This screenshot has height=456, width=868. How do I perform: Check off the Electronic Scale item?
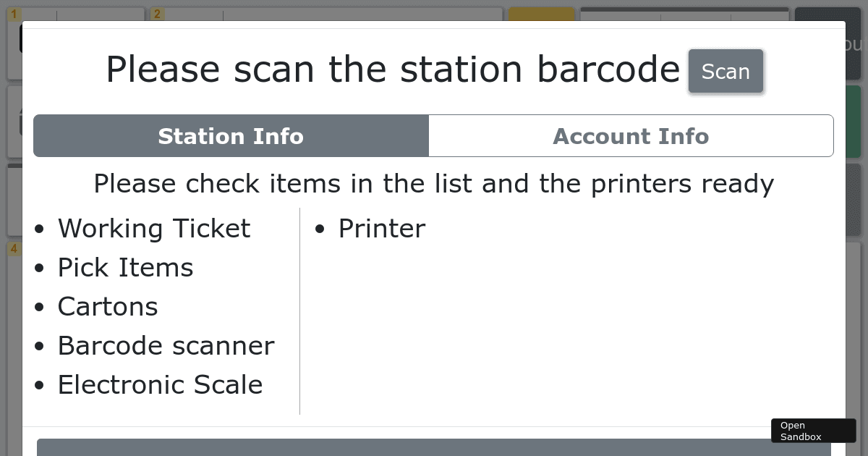[x=160, y=385]
